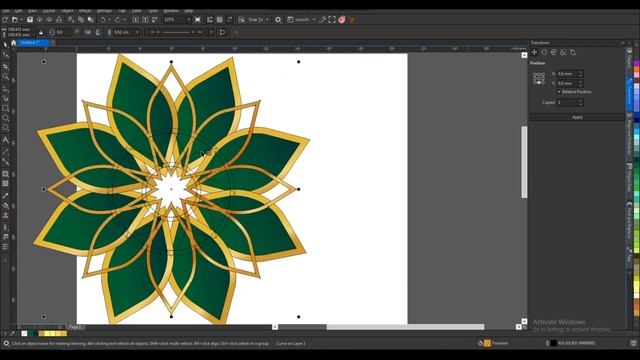
Task: Click the New document icon
Action: coord(5,20)
